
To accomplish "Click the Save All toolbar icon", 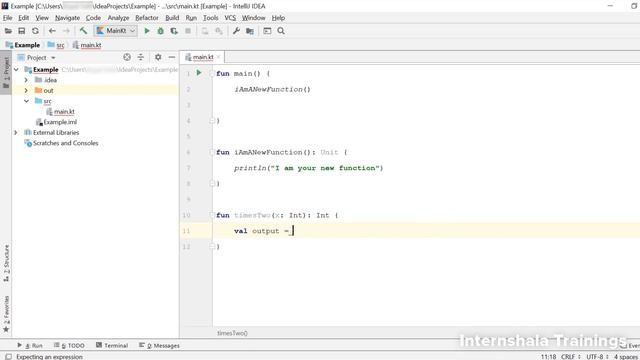I will (22, 31).
